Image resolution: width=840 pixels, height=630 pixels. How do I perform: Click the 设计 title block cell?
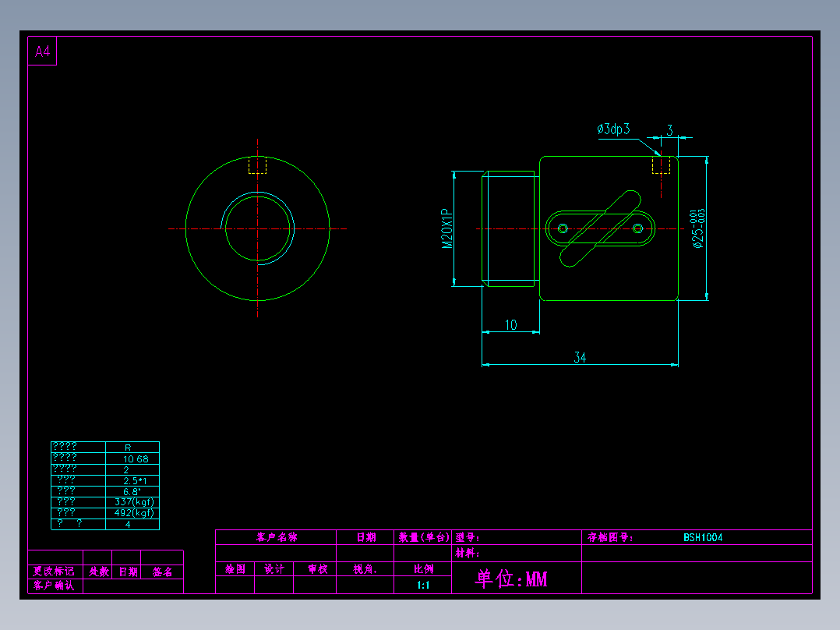[x=274, y=569]
